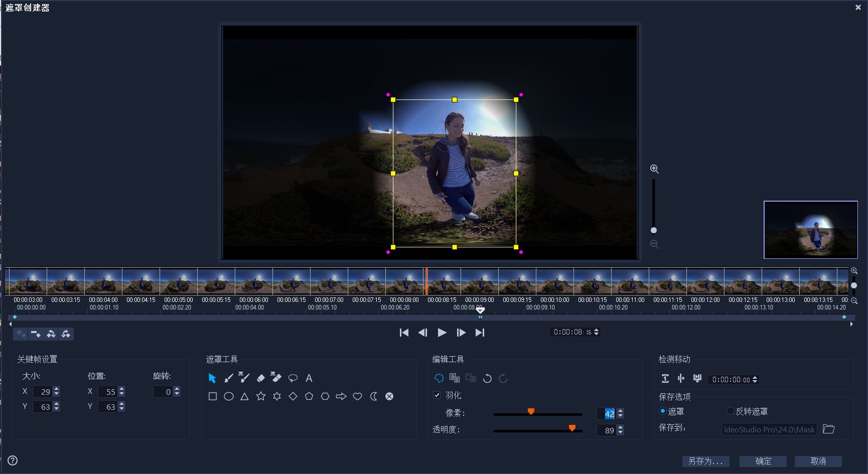Viewport: 868px width, 474px height.
Task: Click the stepper arrows for position X
Action: 121,391
